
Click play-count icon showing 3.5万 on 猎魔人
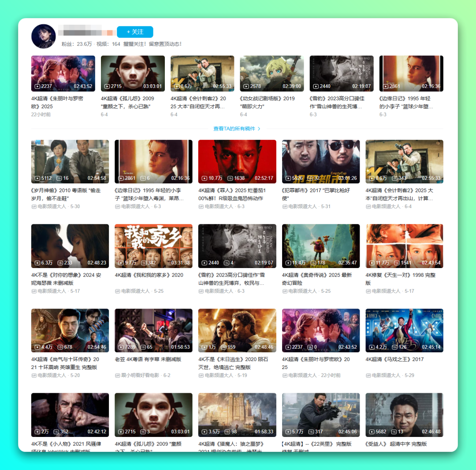pos(205,432)
